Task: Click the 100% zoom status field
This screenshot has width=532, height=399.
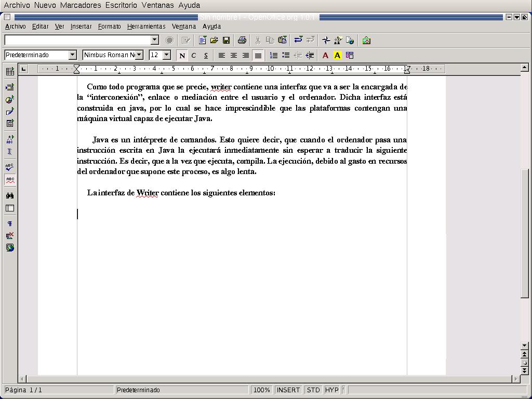Action: pyautogui.click(x=262, y=390)
